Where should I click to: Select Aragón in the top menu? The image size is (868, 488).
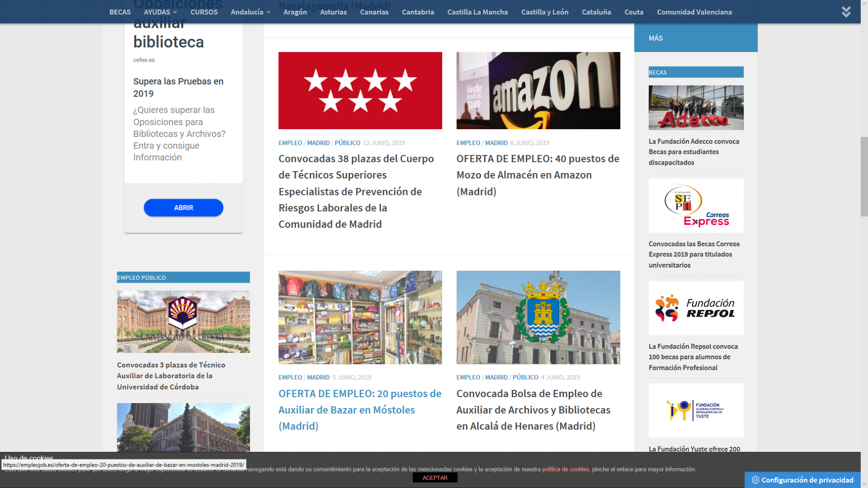point(295,12)
